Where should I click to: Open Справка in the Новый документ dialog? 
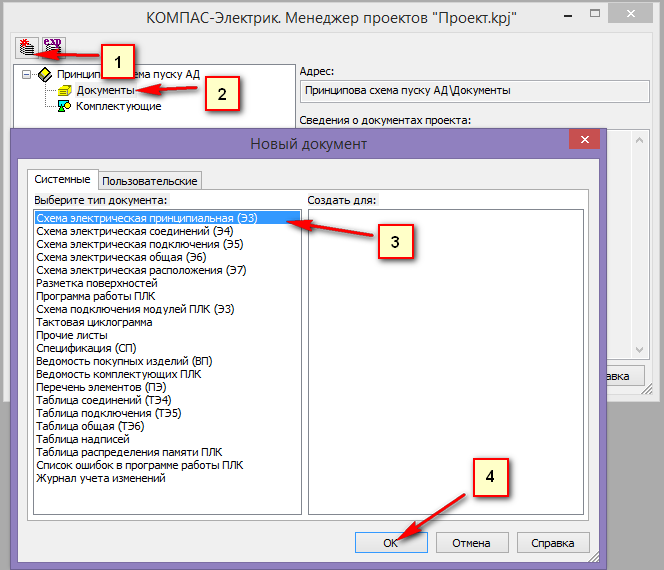coord(553,543)
